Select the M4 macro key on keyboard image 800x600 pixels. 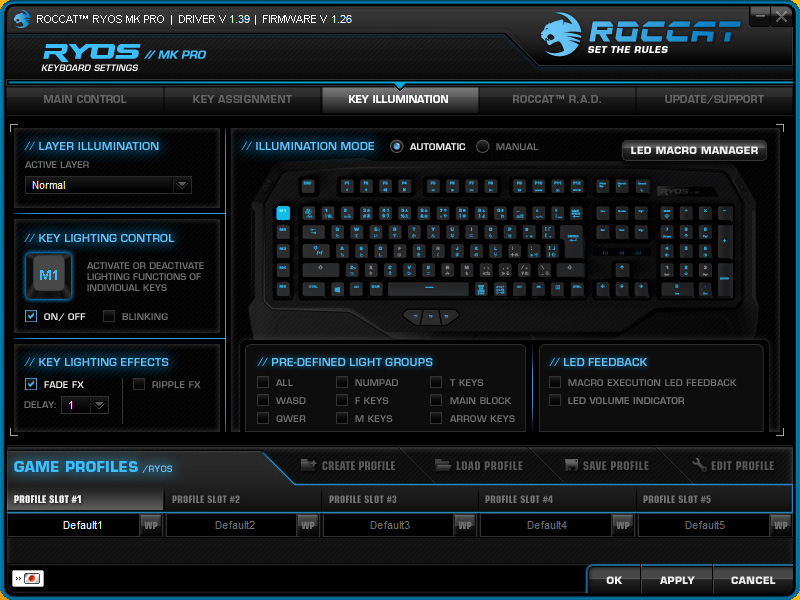283,269
